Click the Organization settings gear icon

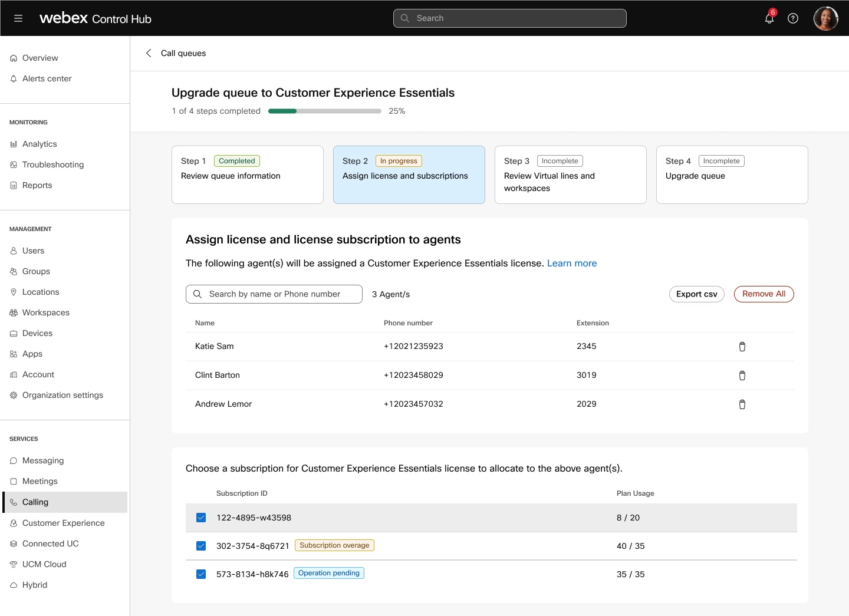pyautogui.click(x=14, y=396)
